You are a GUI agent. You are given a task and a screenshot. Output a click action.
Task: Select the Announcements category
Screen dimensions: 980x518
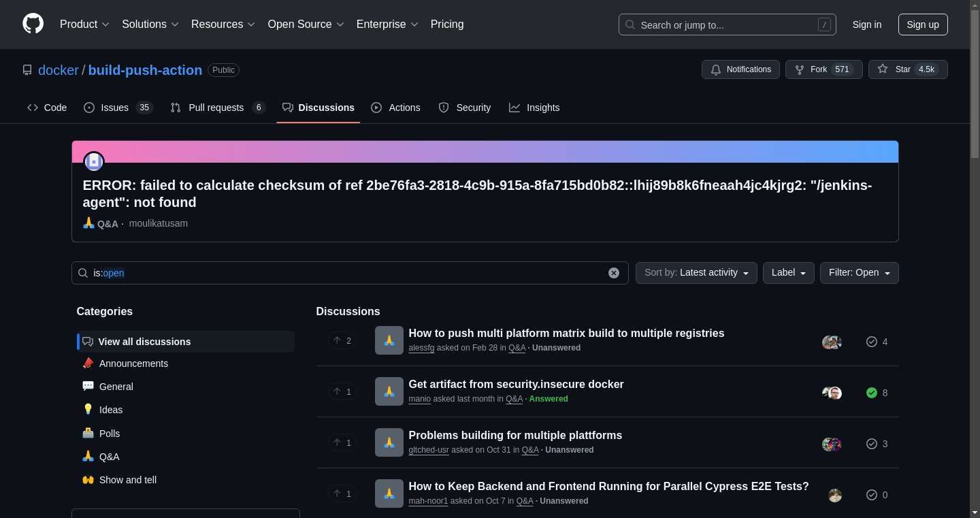tap(186, 363)
